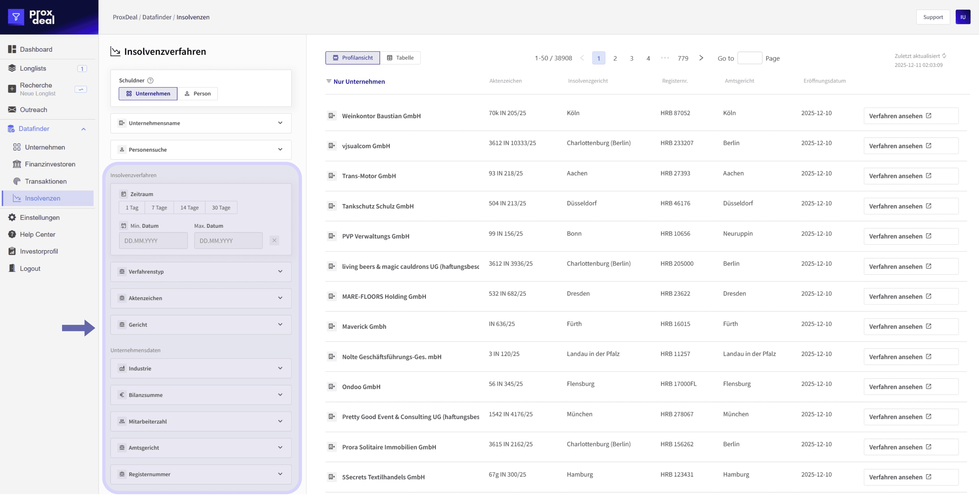This screenshot has height=495, width=980.
Task: Click Verfahren ansehen for Trans-Motor GmbH
Action: (x=911, y=176)
